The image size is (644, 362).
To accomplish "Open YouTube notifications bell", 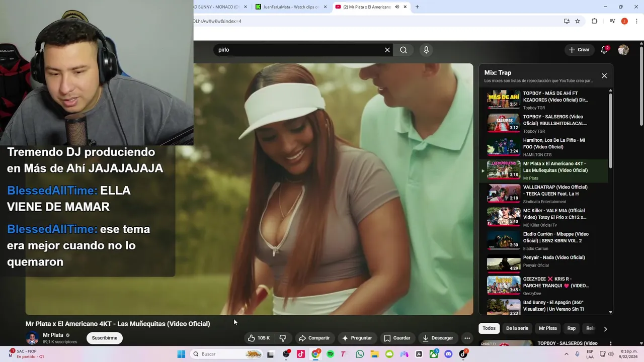I will (x=604, y=50).
